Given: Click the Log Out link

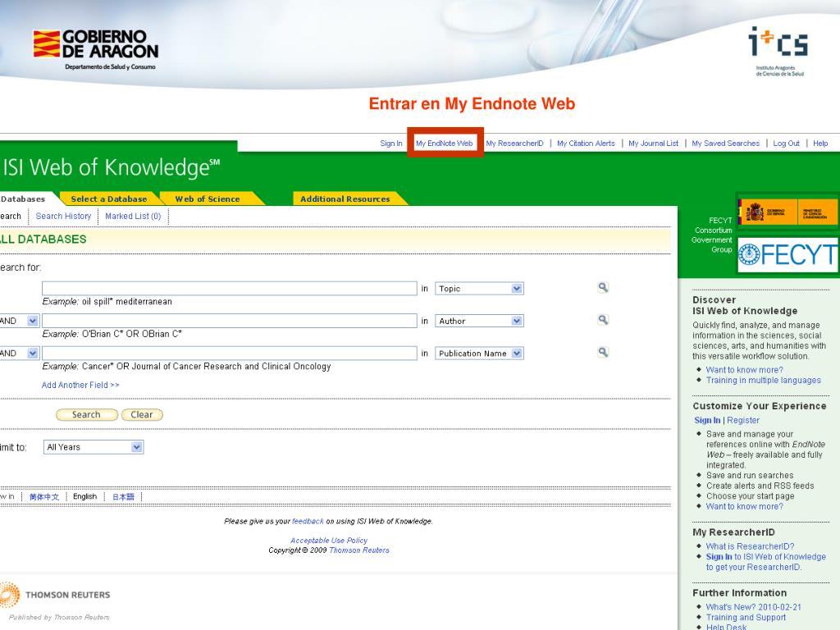Looking at the screenshot, I should [787, 143].
